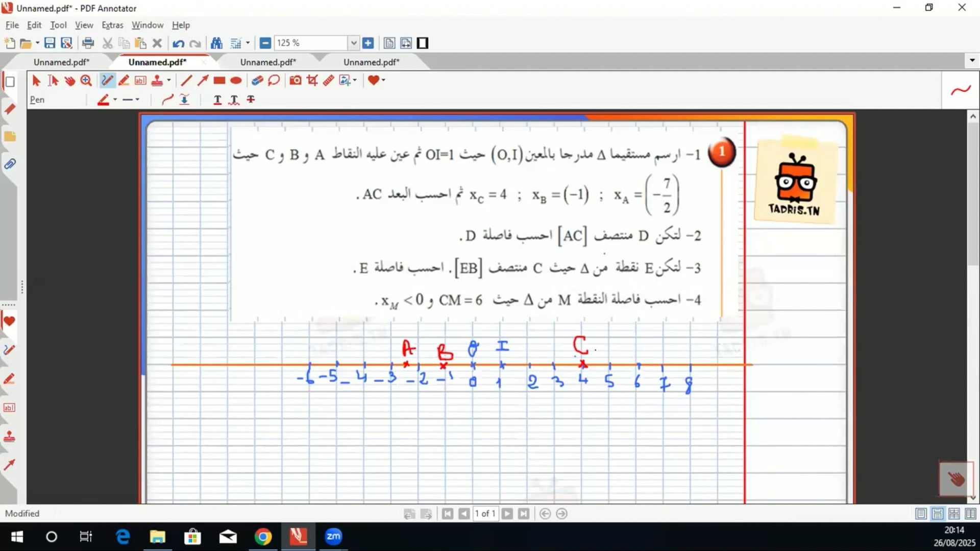Image resolution: width=980 pixels, height=551 pixels.
Task: Select the Lasso tool
Action: (x=274, y=81)
